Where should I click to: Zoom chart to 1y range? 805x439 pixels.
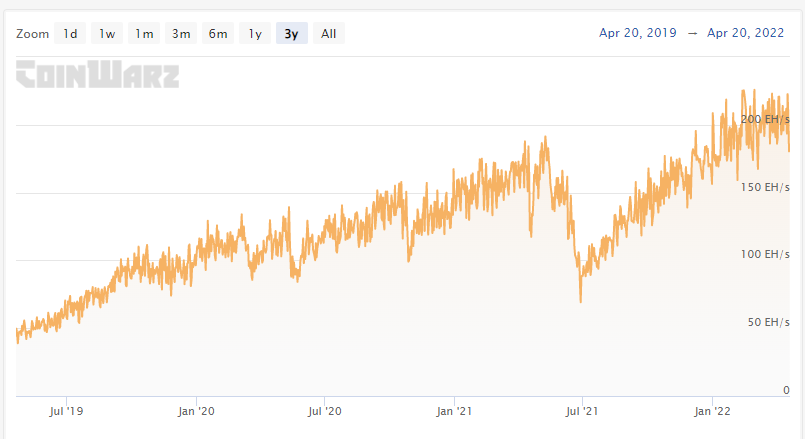[x=255, y=33]
